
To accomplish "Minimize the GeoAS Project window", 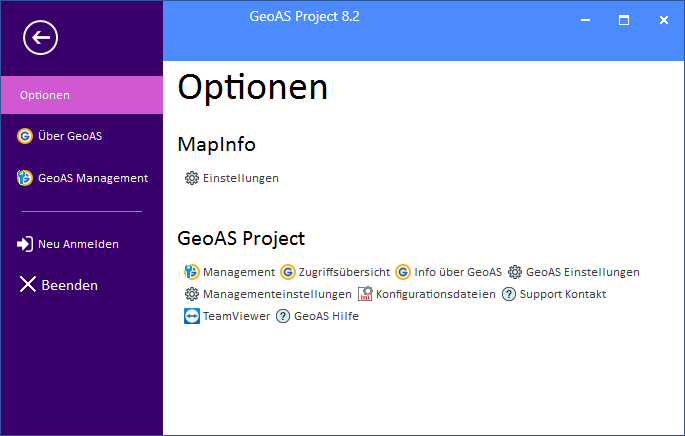I will [585, 20].
